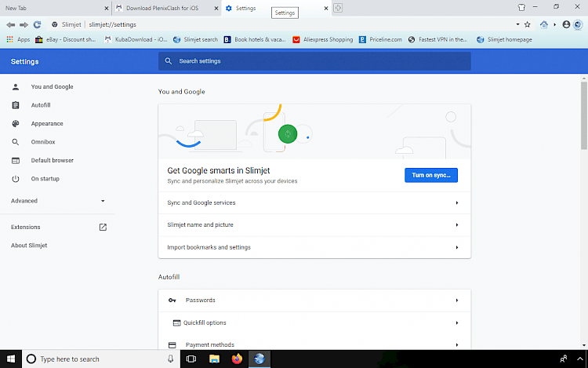Open Task View on the taskbar
This screenshot has height=368, width=588.
tap(191, 359)
